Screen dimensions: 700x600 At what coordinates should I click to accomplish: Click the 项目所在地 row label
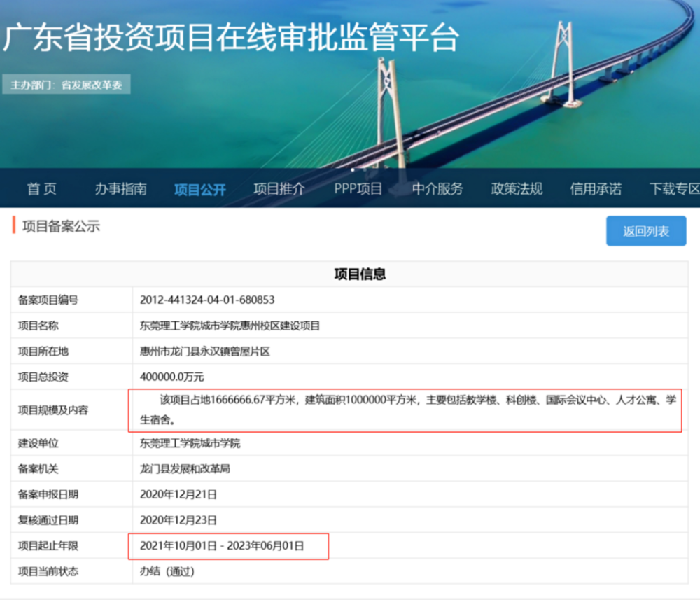tap(43, 351)
